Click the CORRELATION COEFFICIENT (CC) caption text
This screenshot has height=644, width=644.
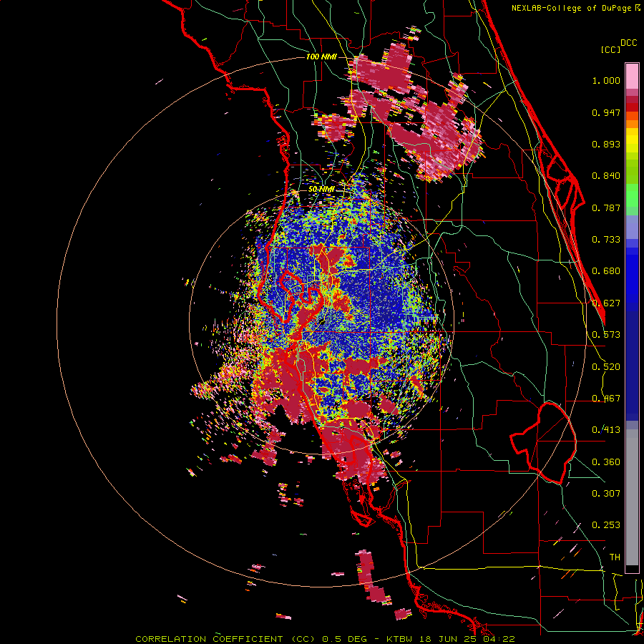225,639
